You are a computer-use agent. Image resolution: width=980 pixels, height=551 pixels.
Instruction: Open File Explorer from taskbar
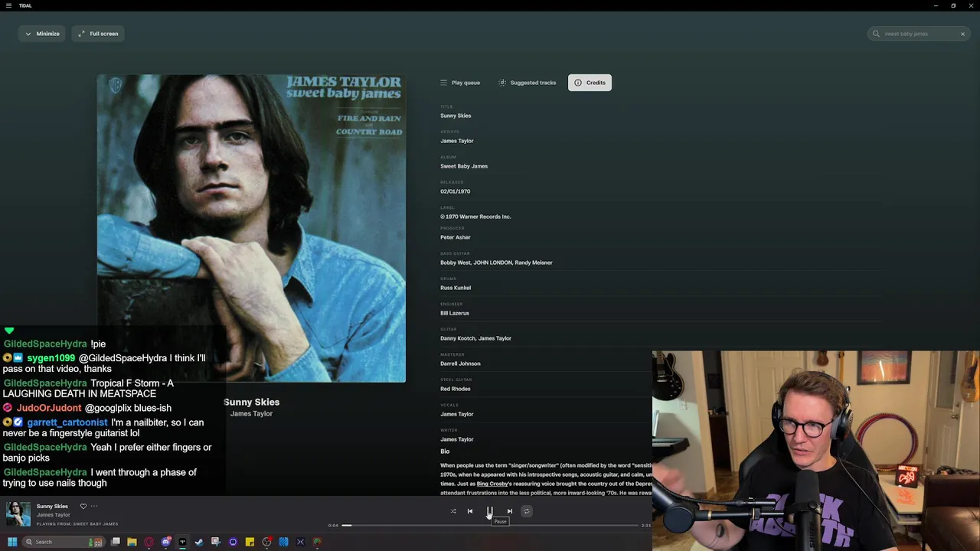coord(132,542)
